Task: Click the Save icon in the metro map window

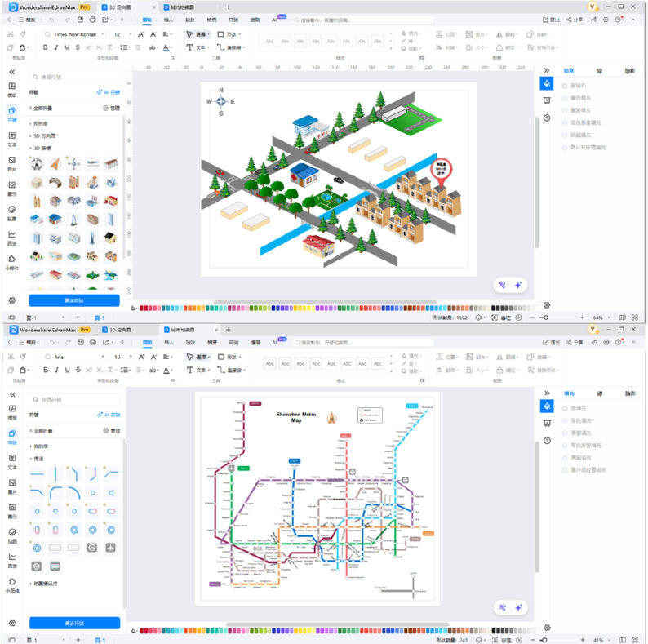Action: 81,342
